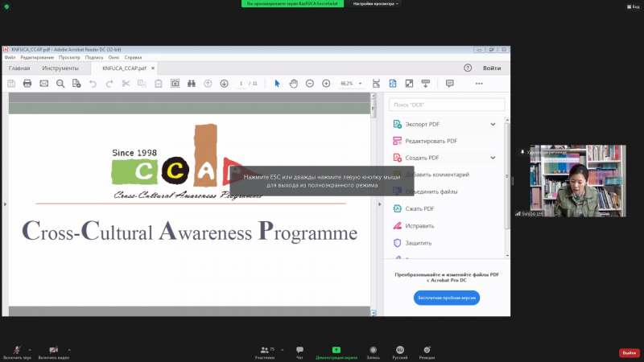
Task: Switch to the Инструменты tab
Action: coord(60,68)
